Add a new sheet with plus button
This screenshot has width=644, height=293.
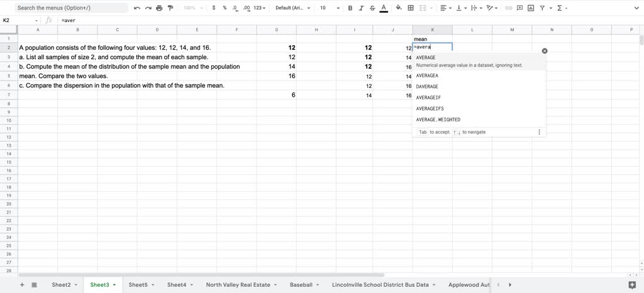point(22,285)
